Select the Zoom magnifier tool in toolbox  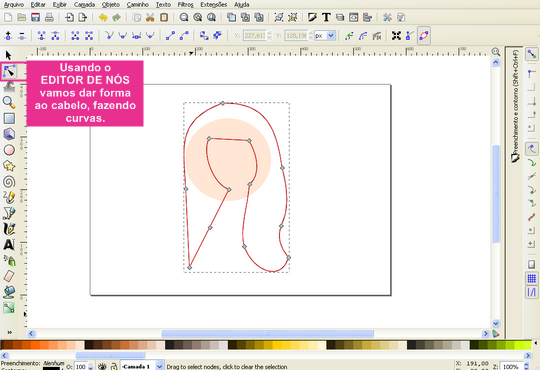click(9, 102)
